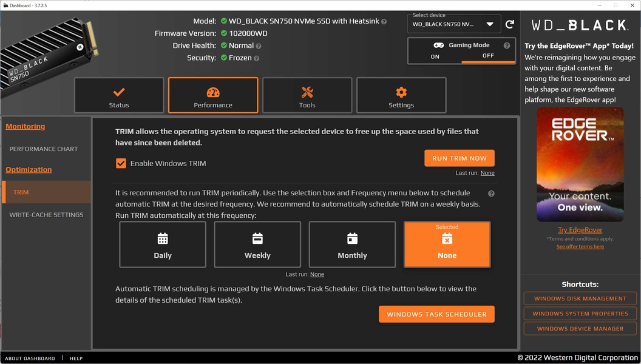The image size is (641, 364).
Task: Select Daily TRIM frequency
Action: pos(163,244)
